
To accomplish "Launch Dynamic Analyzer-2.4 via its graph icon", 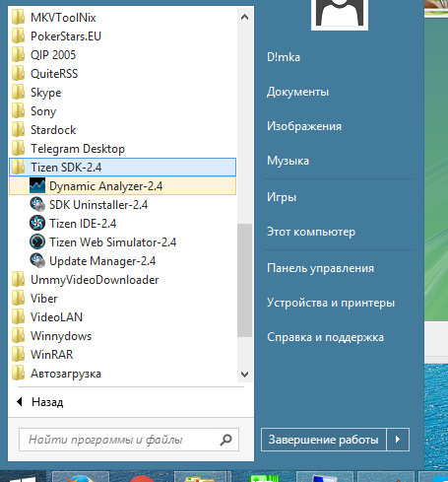I will [x=37, y=185].
